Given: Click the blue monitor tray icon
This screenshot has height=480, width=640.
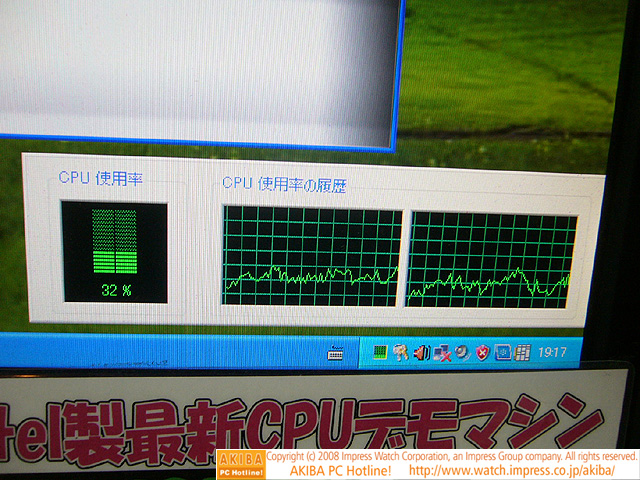Looking at the screenshot, I should pos(502,351).
